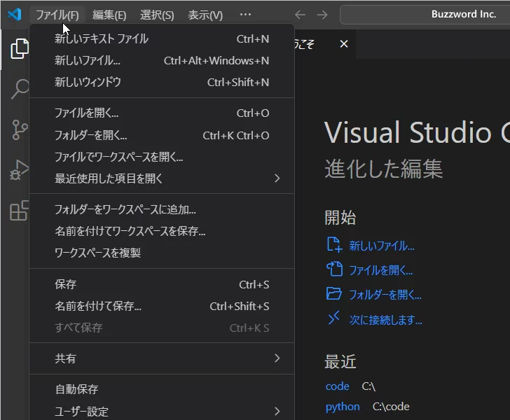Screen dimensions: 510x420
Task: Click the Buzzword Inc. command center search box
Action: click(x=425, y=15)
